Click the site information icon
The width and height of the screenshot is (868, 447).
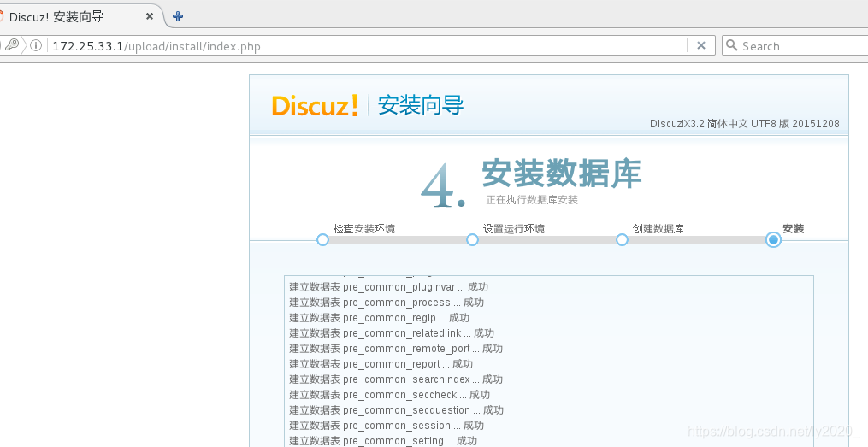(x=36, y=45)
